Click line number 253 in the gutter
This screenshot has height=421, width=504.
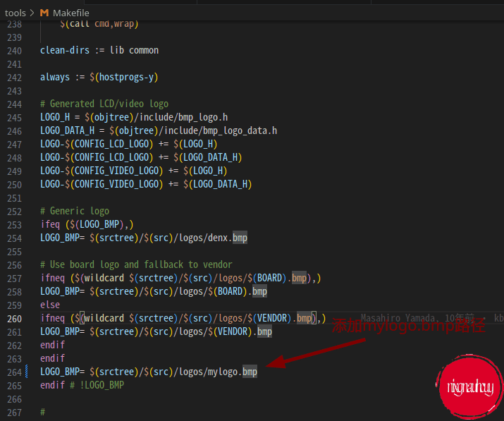[14, 224]
